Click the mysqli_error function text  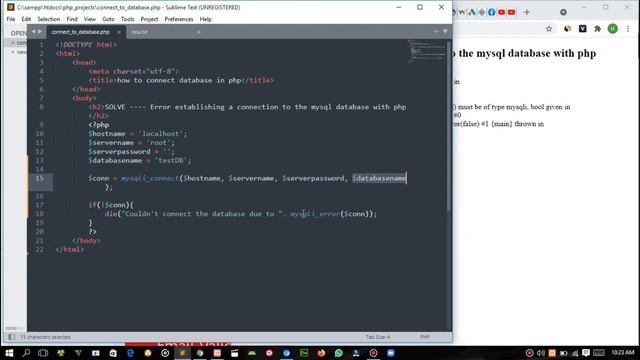point(315,214)
